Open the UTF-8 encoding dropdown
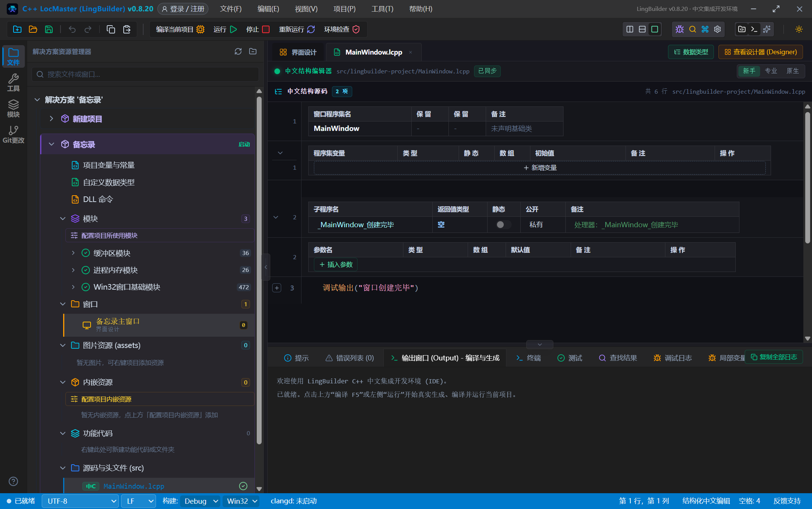The height and width of the screenshot is (509, 812). pos(80,501)
